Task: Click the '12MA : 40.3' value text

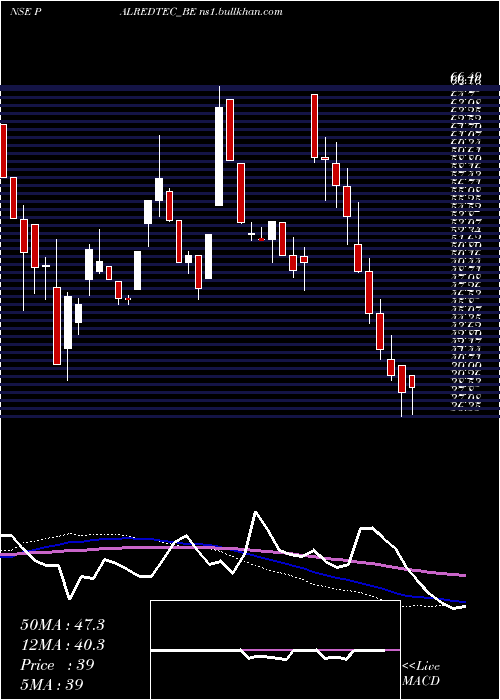Action: coord(62,645)
